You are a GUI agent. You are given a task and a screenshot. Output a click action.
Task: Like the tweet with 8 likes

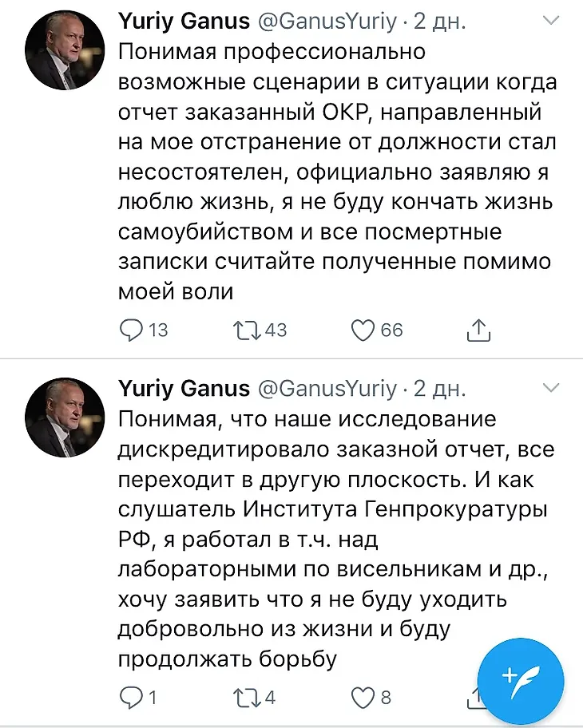point(363,698)
